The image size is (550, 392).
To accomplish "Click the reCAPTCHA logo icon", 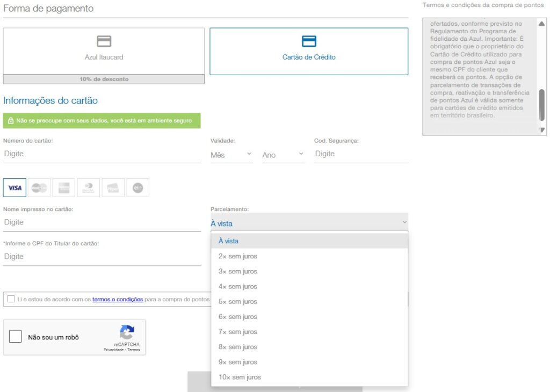I will click(x=127, y=332).
